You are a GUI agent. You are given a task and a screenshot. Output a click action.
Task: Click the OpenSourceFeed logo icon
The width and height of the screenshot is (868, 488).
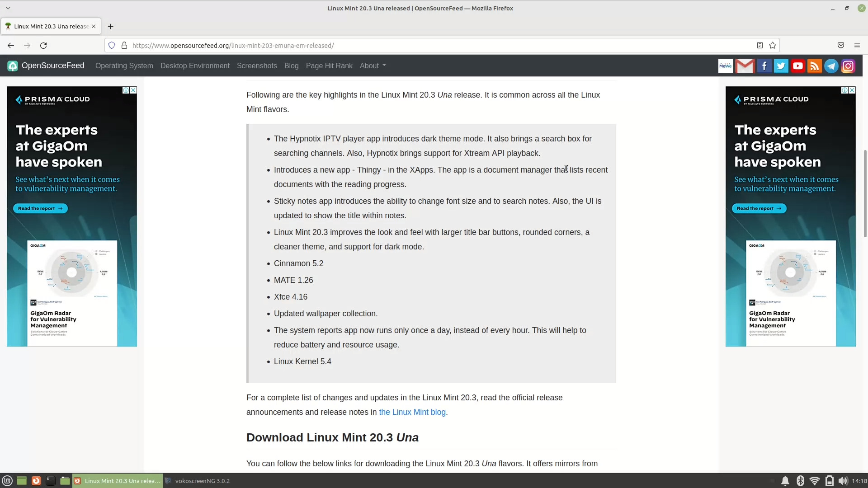[13, 66]
